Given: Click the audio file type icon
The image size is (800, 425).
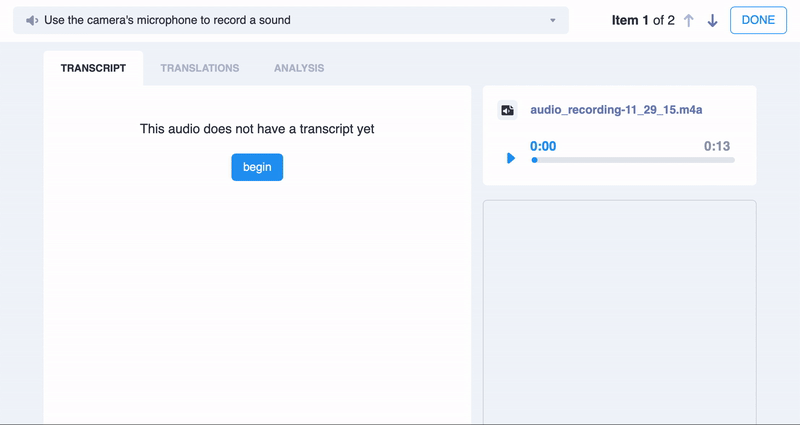Looking at the screenshot, I should 508,110.
